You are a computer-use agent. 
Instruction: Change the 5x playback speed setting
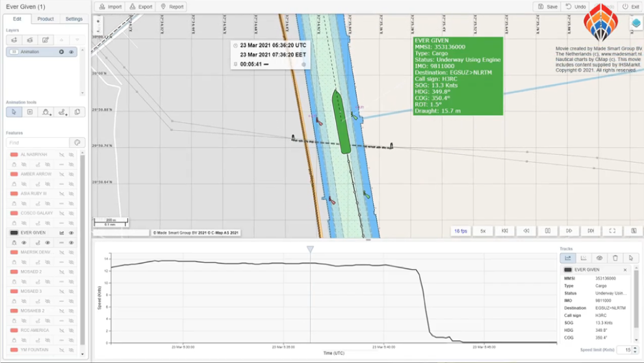(483, 231)
